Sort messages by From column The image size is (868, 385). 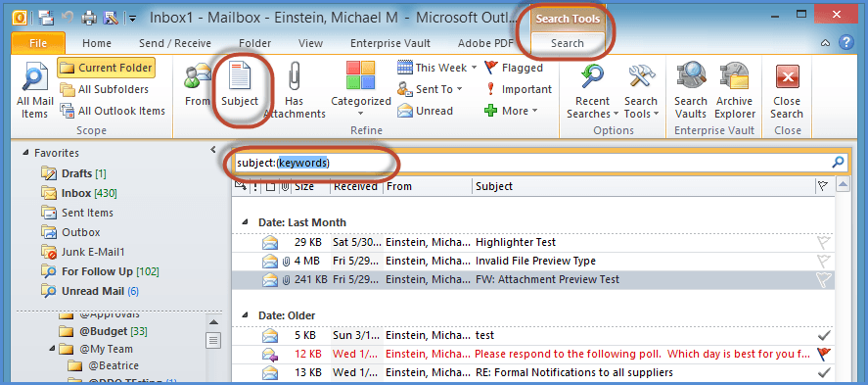coord(428,187)
